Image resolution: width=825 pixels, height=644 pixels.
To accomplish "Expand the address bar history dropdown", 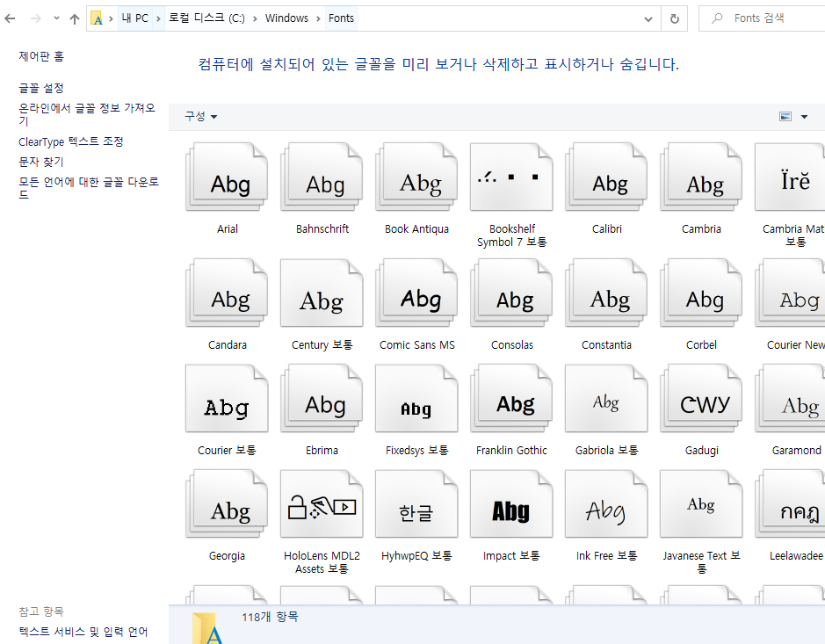I will click(648, 19).
